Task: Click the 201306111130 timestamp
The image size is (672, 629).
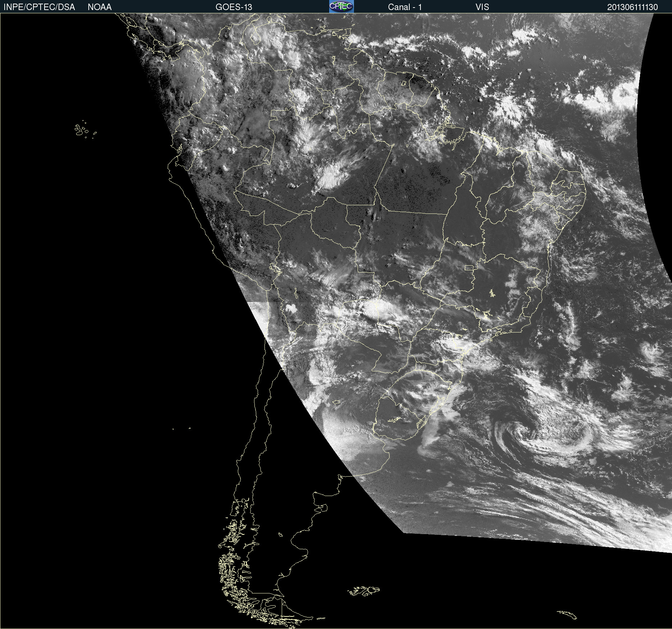Action: [x=632, y=7]
